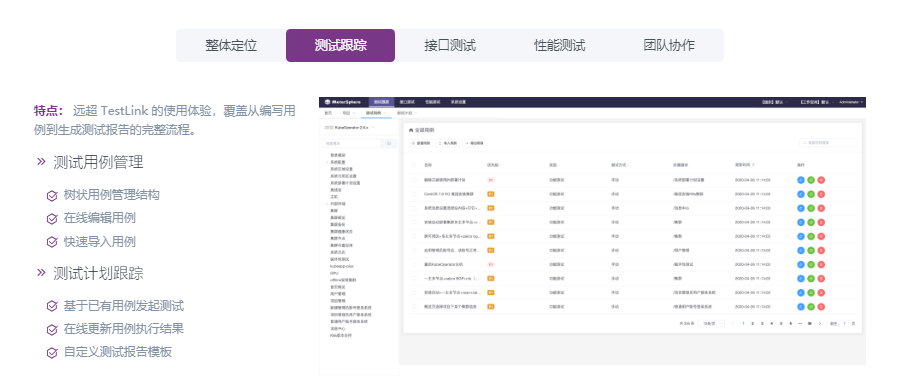
Task: Open the 接口测试 tab
Action: [x=450, y=46]
